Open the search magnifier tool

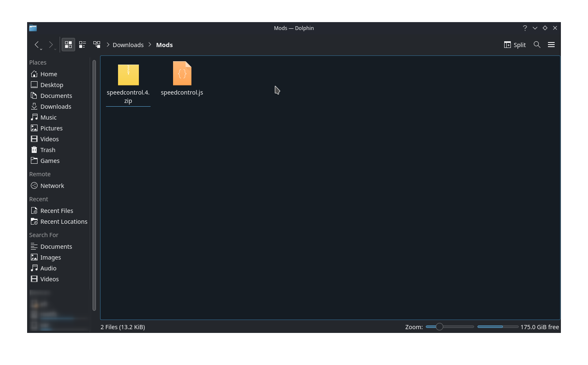tap(537, 45)
